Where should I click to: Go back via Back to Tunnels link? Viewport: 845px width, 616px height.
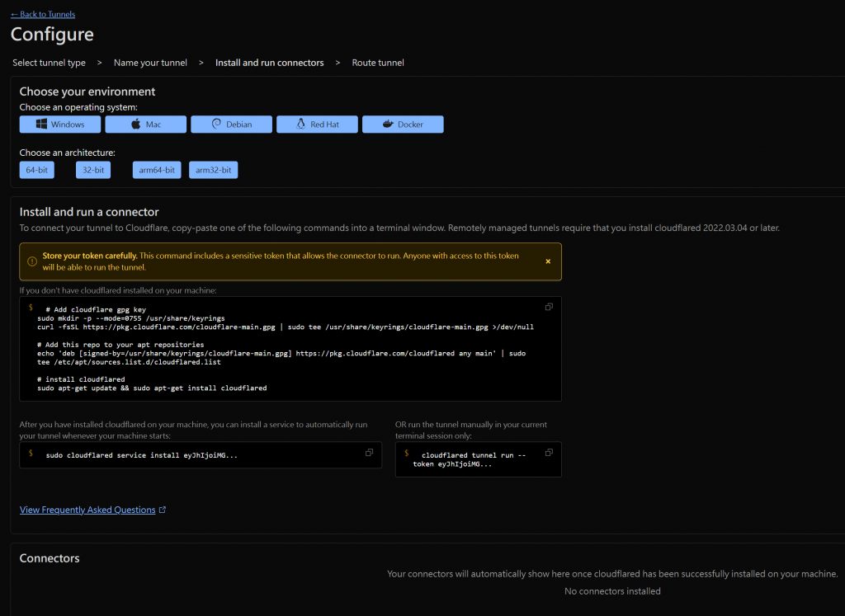tap(43, 15)
